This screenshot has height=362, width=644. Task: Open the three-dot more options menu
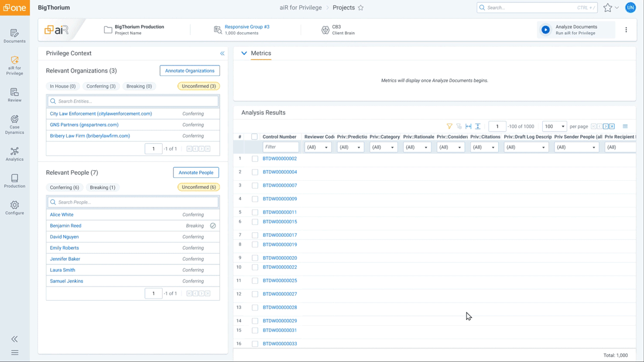point(626,30)
